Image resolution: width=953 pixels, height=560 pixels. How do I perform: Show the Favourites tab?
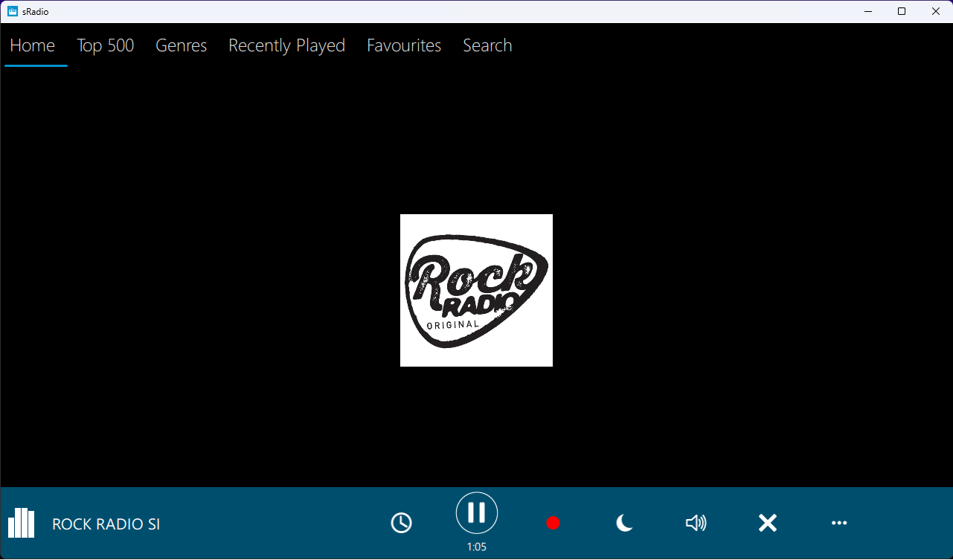click(x=404, y=45)
